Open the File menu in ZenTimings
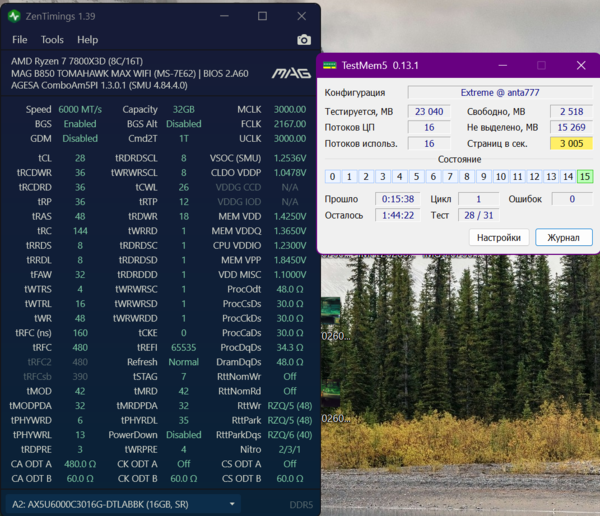600x516 pixels. 20,40
